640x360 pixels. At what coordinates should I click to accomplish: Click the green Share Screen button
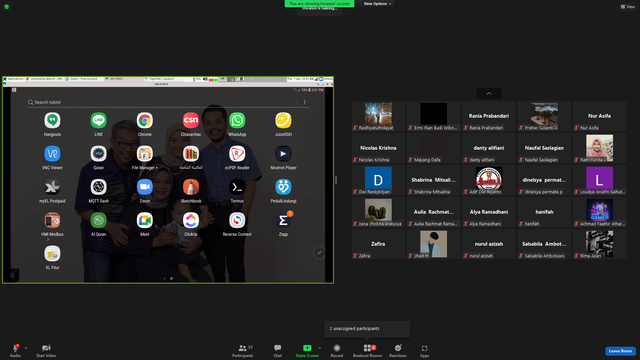point(307,350)
